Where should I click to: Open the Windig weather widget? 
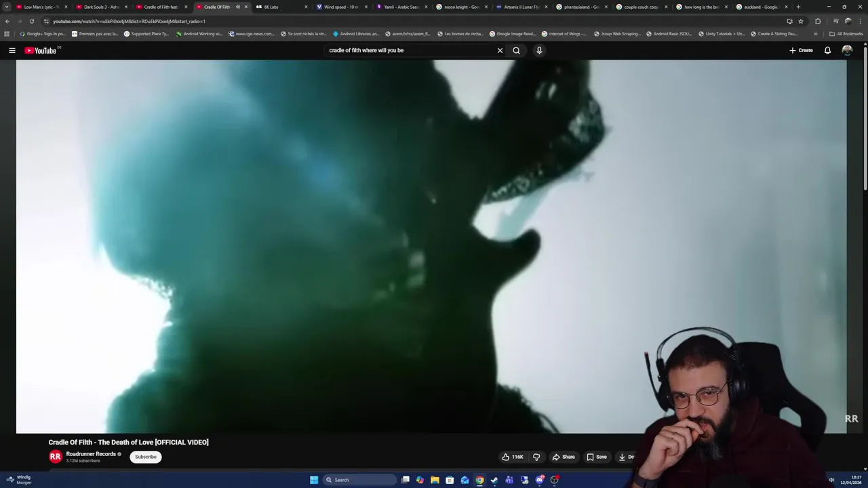[19, 480]
